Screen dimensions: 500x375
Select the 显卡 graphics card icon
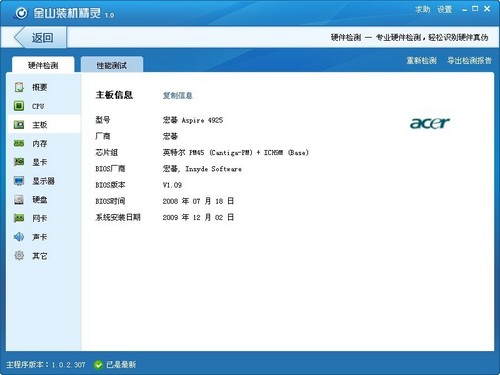tap(19, 162)
